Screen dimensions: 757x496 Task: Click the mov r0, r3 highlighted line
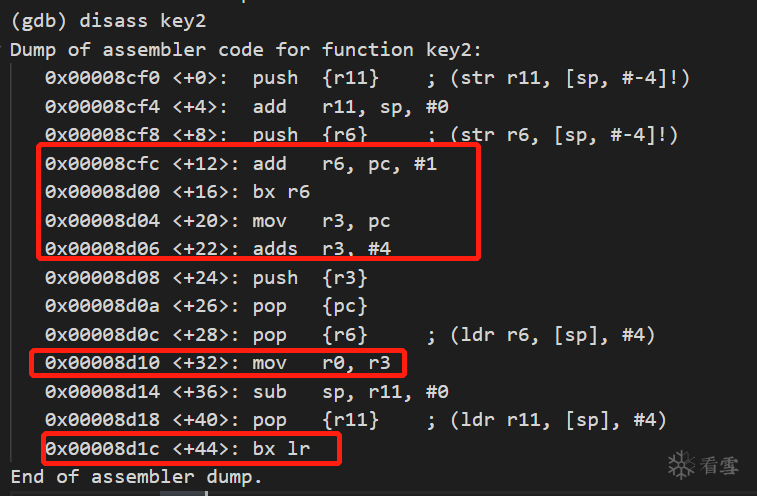tap(218, 363)
